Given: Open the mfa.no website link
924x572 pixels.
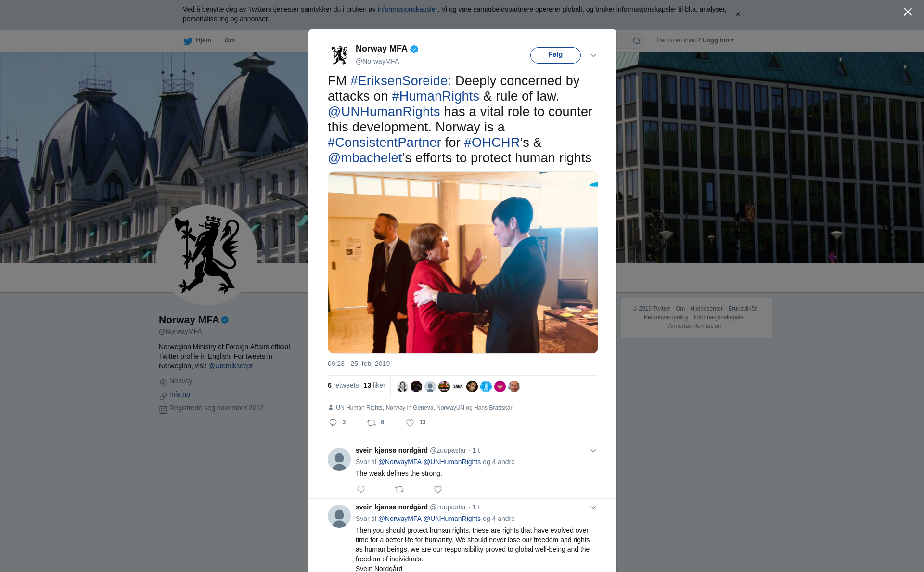Looking at the screenshot, I should coord(180,394).
